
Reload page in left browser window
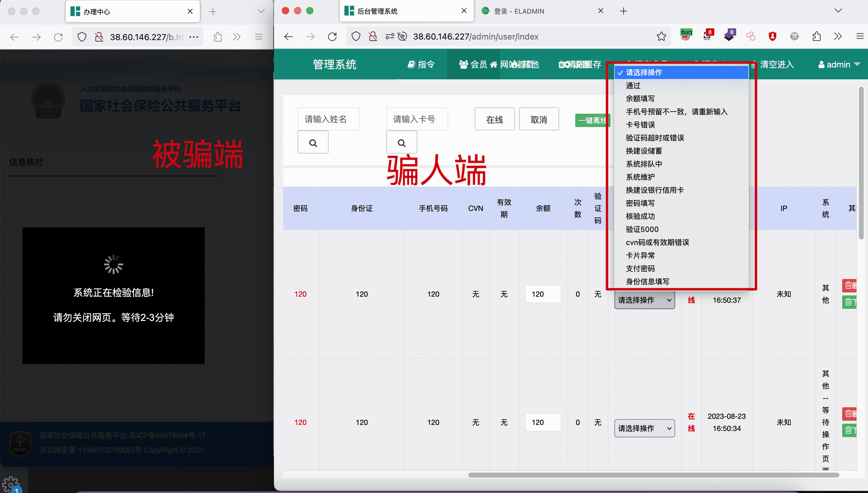coord(59,37)
